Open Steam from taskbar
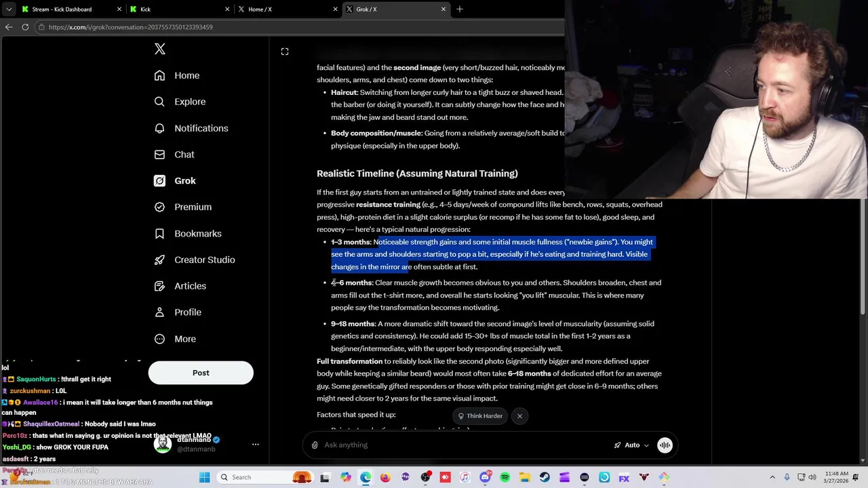 [x=545, y=477]
